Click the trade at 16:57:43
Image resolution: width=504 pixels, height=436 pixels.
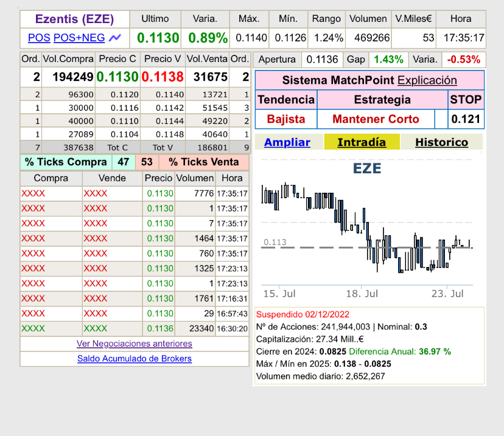[x=232, y=314]
